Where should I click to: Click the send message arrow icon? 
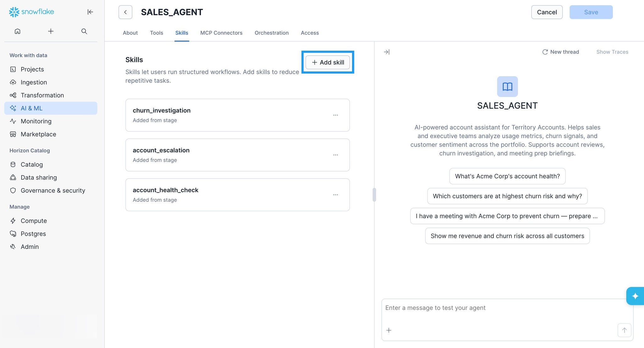[x=624, y=330]
